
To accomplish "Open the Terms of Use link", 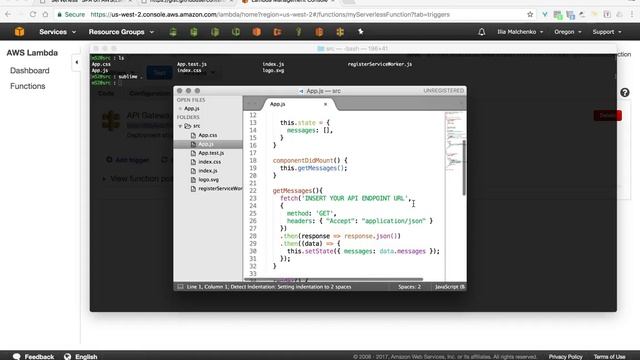I will (x=609, y=357).
